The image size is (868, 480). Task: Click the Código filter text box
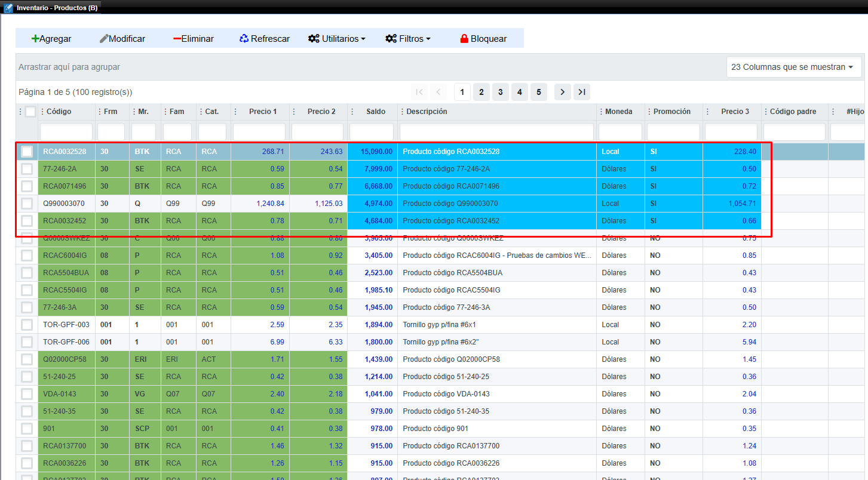(x=66, y=132)
